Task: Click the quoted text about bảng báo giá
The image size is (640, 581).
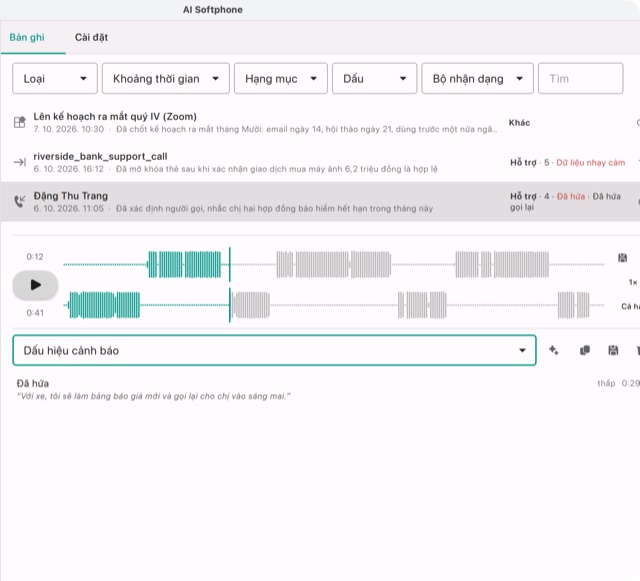Action: coord(153,396)
